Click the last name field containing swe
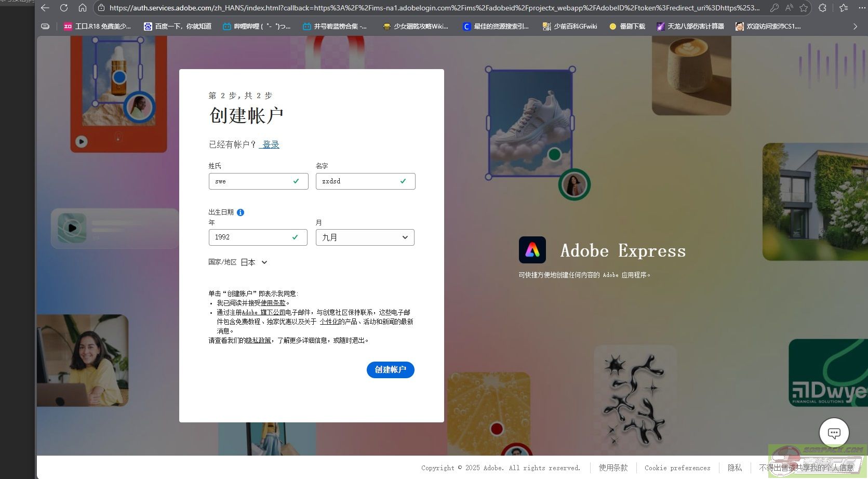868x479 pixels. click(x=252, y=181)
